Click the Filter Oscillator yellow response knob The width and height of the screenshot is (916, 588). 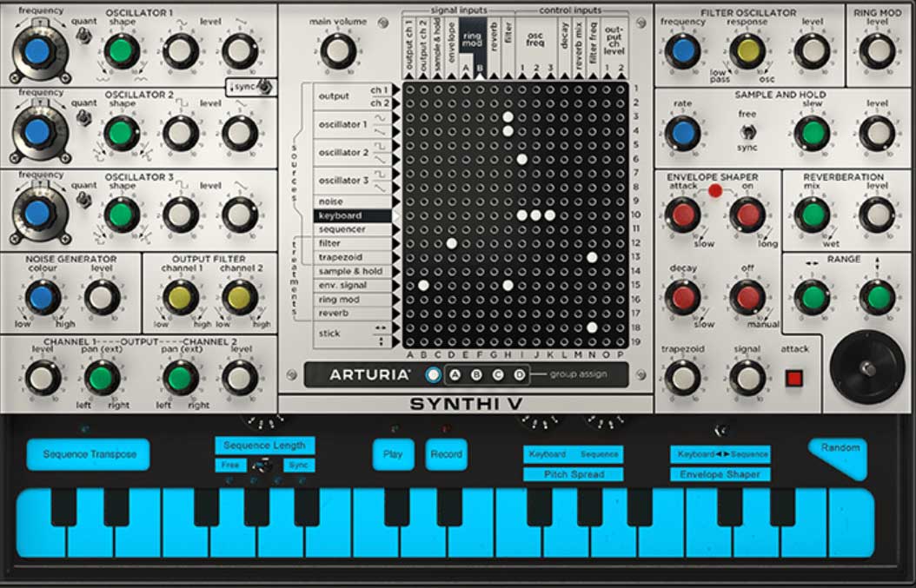(747, 50)
